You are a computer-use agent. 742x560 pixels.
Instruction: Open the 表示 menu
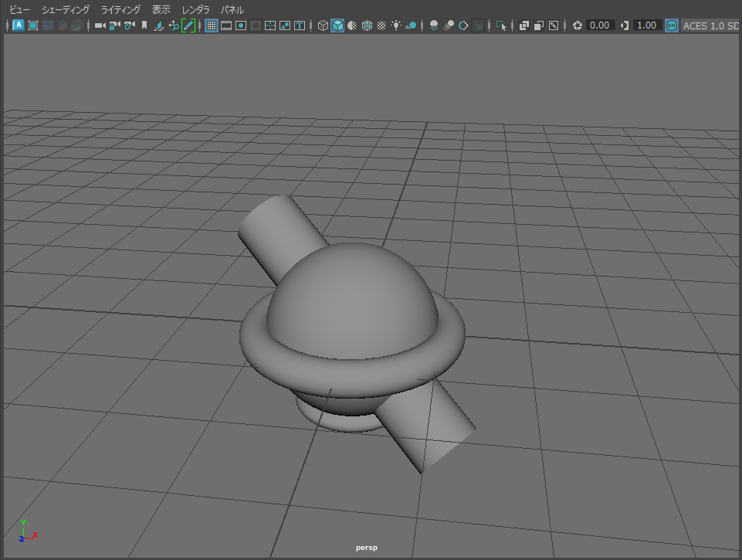point(161,9)
